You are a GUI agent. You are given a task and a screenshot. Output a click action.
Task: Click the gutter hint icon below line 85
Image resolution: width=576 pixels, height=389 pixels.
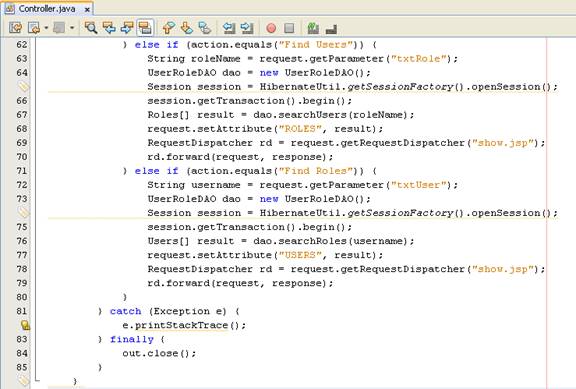(x=23, y=381)
